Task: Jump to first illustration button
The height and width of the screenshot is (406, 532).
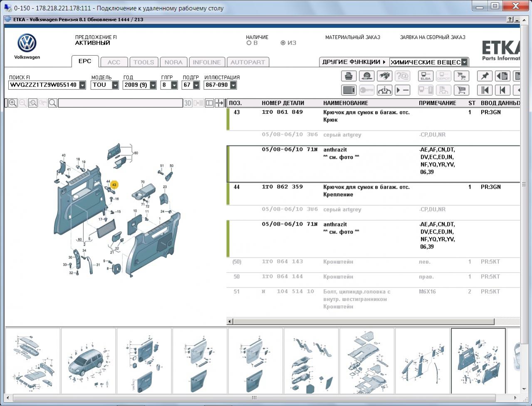Action: point(485,90)
